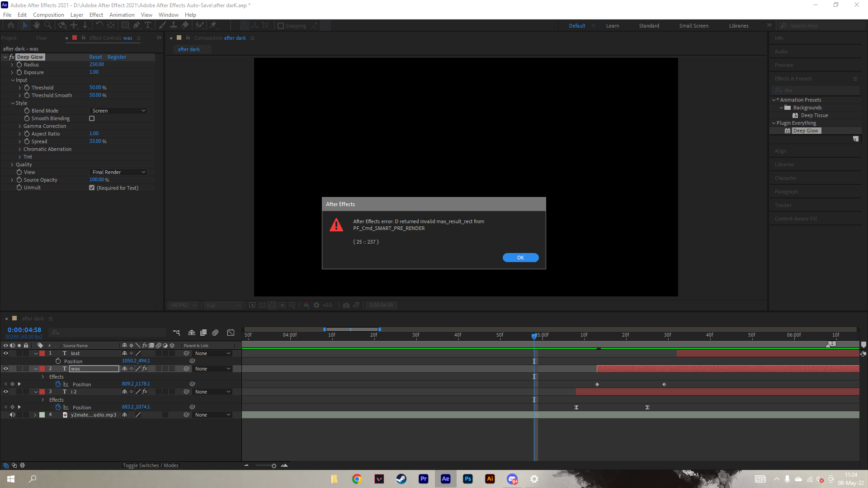868x488 pixels.
Task: Open Premiere Pro from the taskbar
Action: tap(424, 479)
